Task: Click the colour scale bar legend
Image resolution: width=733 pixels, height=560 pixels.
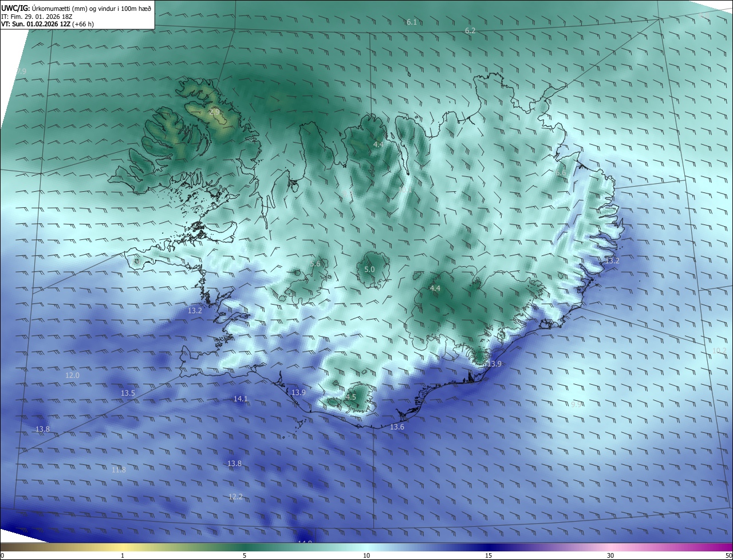Action: (366, 547)
